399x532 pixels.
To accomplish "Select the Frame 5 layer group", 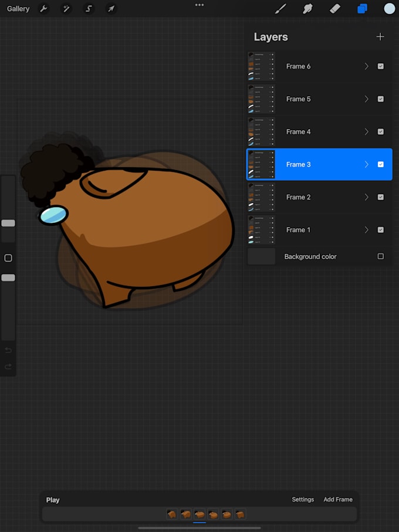I will point(319,99).
